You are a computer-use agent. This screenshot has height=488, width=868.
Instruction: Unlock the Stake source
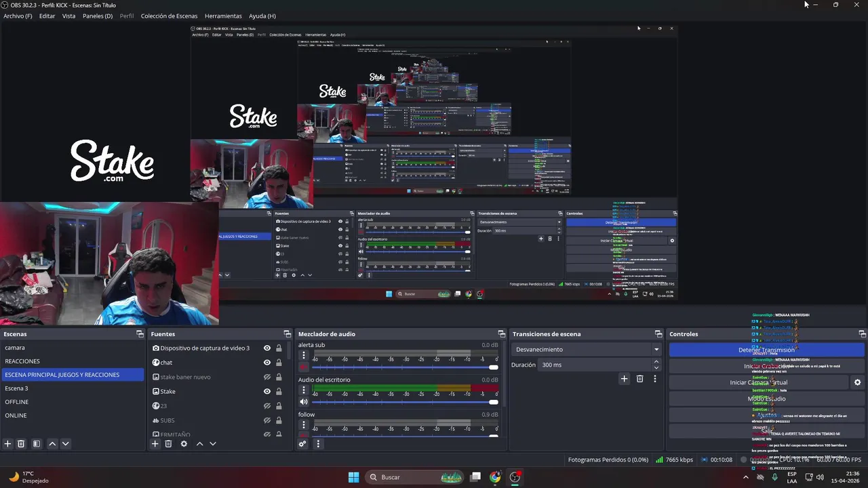pyautogui.click(x=278, y=392)
